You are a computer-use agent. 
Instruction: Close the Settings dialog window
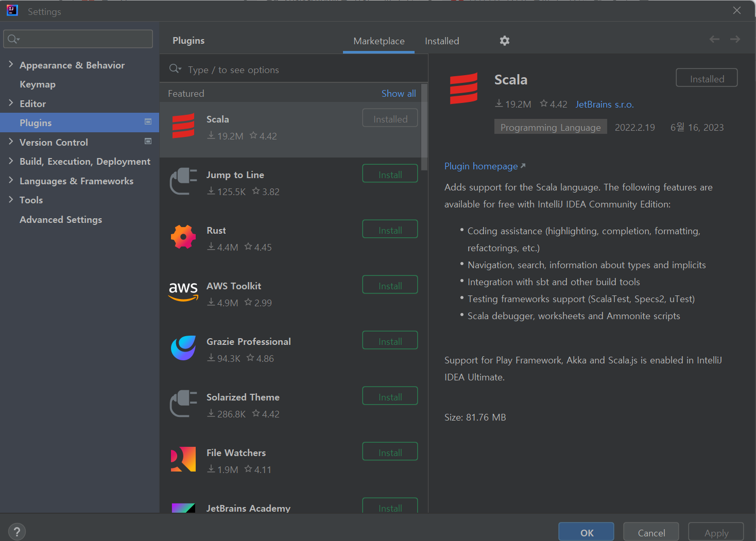click(737, 10)
